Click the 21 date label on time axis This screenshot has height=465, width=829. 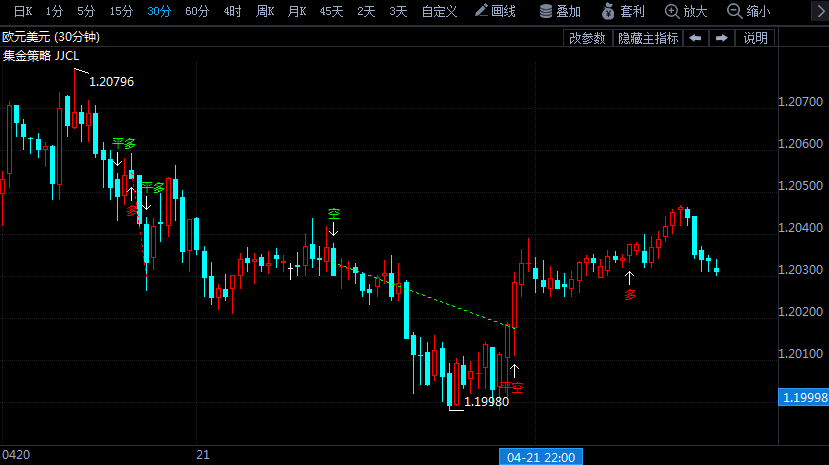coord(203,455)
